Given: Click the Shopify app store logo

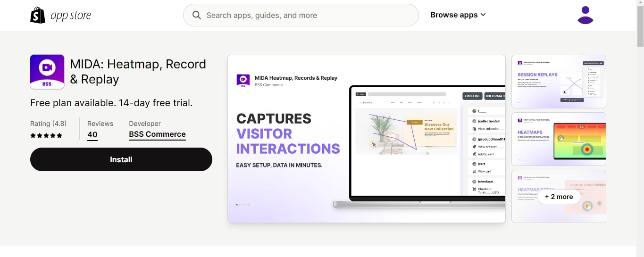Looking at the screenshot, I should [x=60, y=16].
